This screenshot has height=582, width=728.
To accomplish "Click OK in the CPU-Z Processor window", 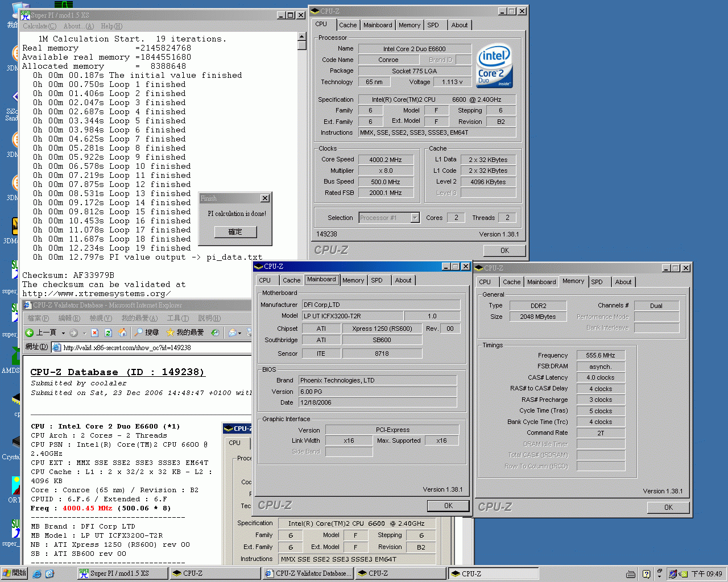I will (x=504, y=250).
